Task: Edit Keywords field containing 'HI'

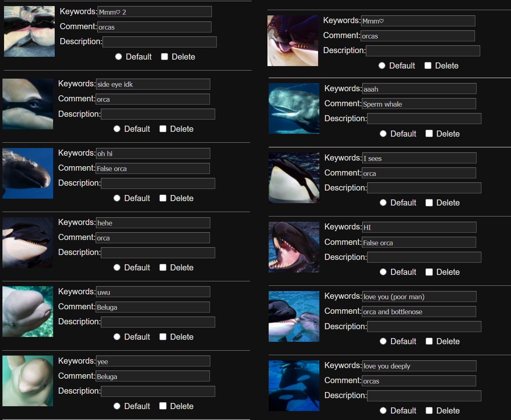Action: [x=419, y=227]
